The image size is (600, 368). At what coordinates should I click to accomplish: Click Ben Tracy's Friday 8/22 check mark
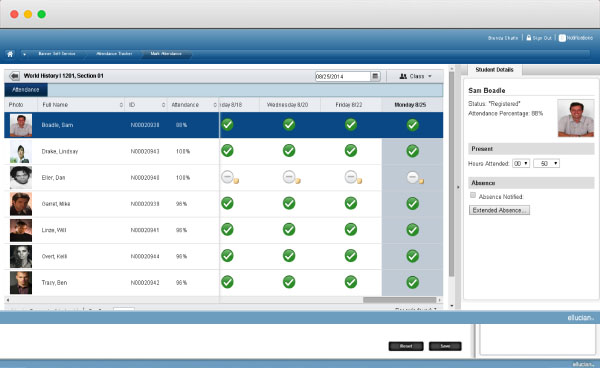(351, 282)
